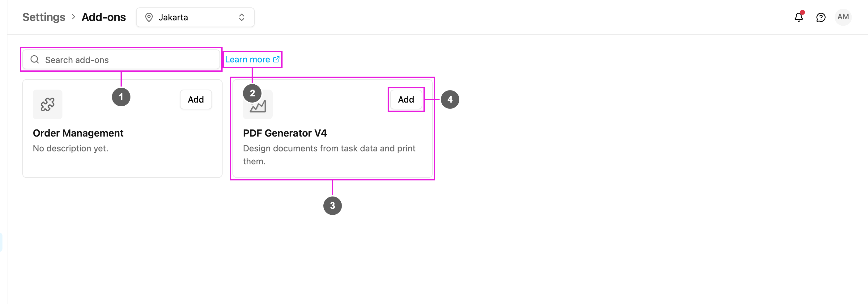Go back to Settings in the breadcrumb
868x304 pixels.
[x=44, y=17]
